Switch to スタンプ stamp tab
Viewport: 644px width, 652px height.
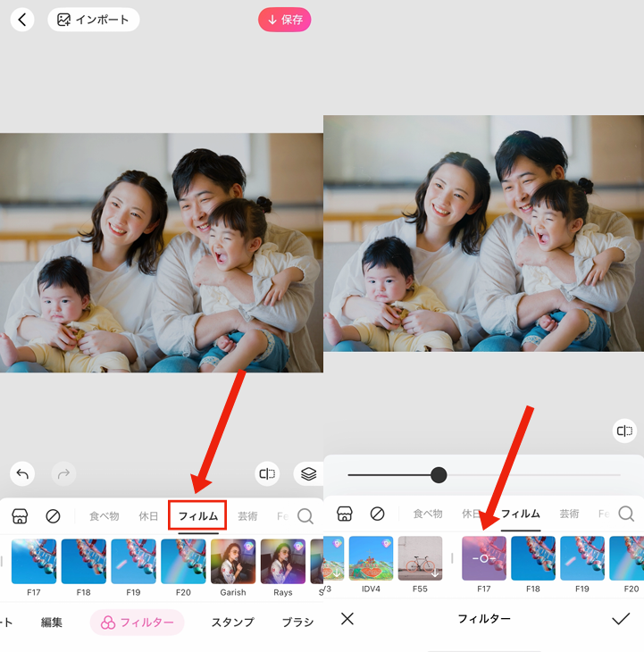click(233, 622)
